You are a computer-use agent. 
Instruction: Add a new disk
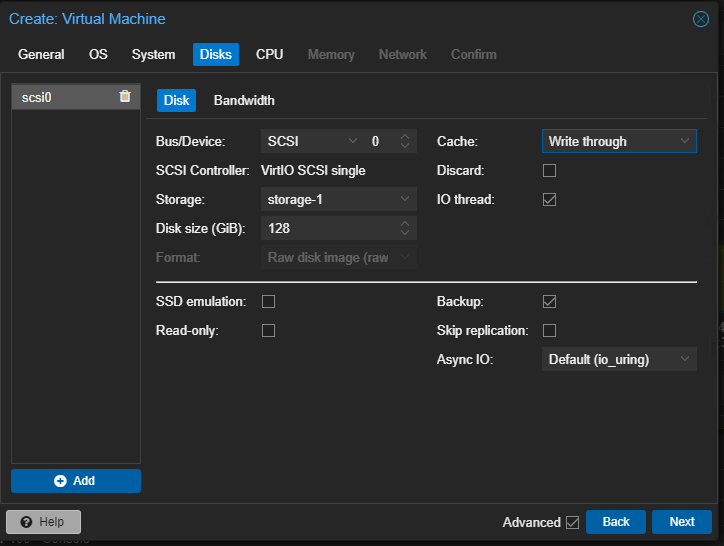click(76, 481)
